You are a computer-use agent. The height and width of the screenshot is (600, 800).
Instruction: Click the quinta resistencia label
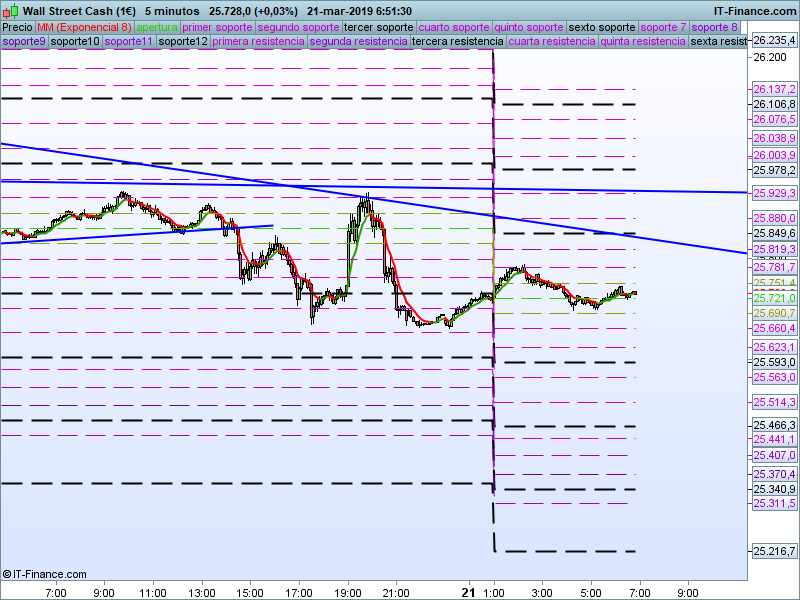click(x=643, y=41)
